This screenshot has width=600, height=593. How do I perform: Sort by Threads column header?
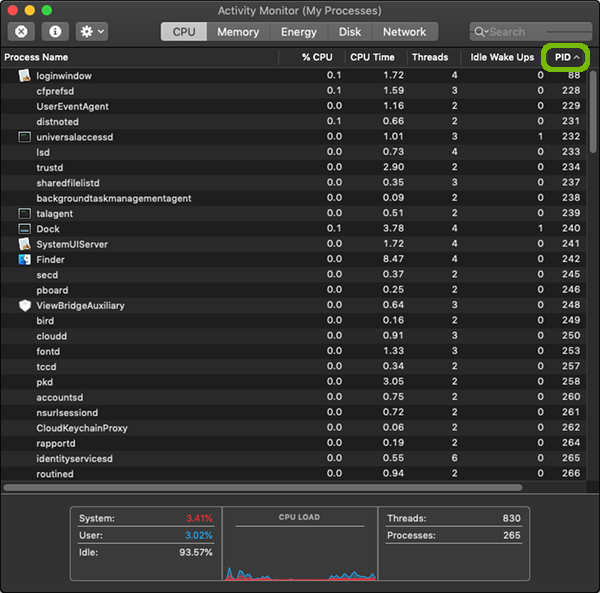(x=434, y=57)
